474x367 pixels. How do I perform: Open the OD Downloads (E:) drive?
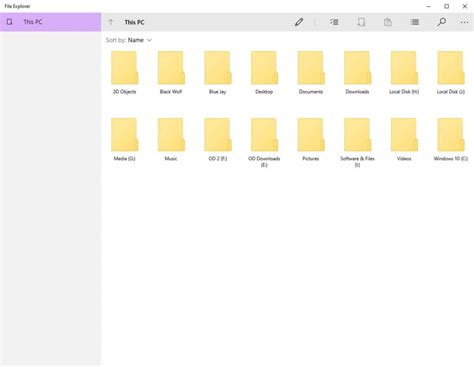(x=264, y=143)
